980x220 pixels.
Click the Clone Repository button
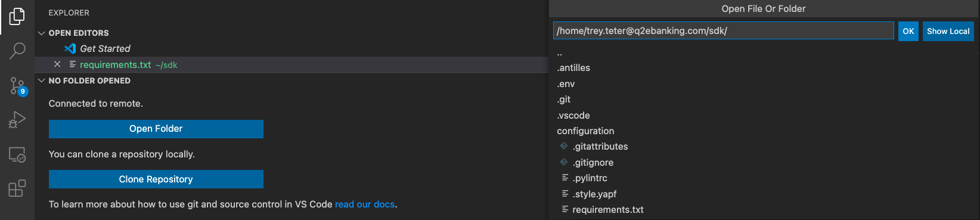[156, 179]
